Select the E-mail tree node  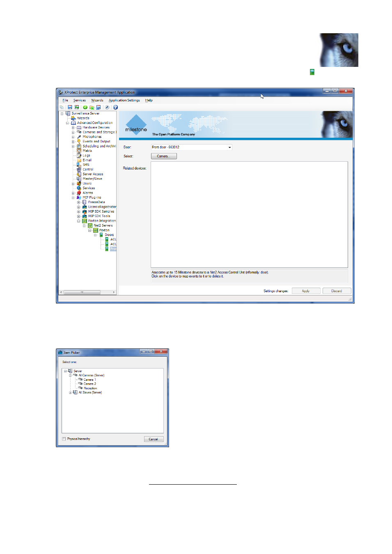[x=87, y=160]
